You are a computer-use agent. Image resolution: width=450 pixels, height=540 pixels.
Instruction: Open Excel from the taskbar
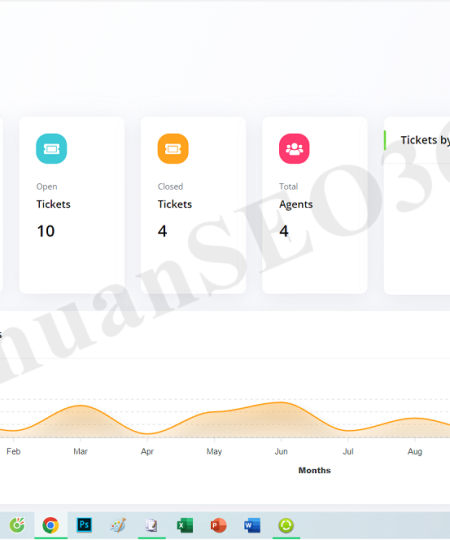(x=185, y=525)
